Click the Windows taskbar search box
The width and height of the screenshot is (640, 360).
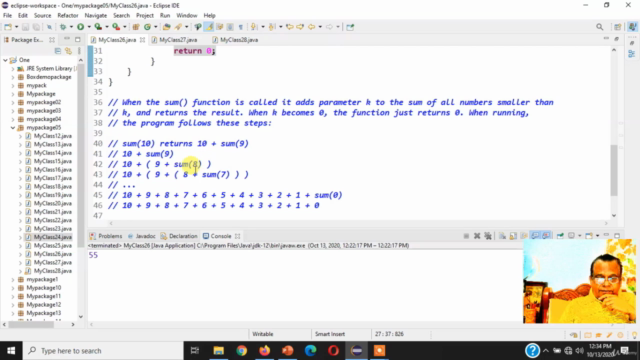103,351
